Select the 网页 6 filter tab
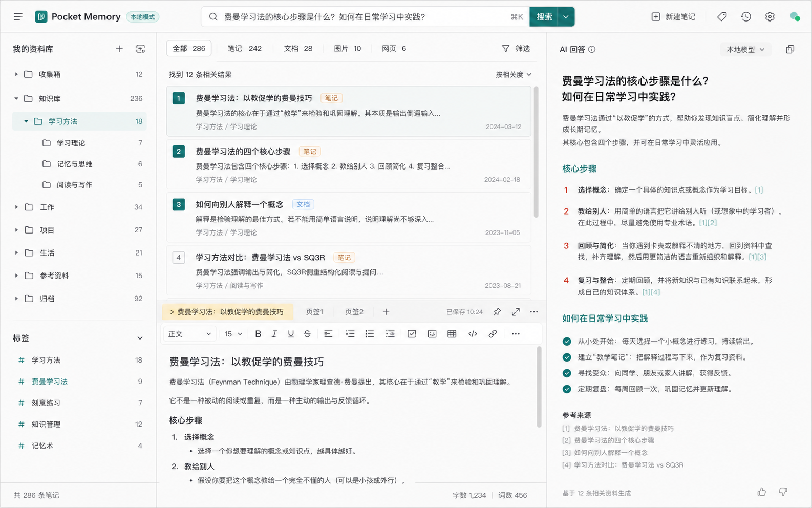The width and height of the screenshot is (812, 508). pyautogui.click(x=394, y=49)
